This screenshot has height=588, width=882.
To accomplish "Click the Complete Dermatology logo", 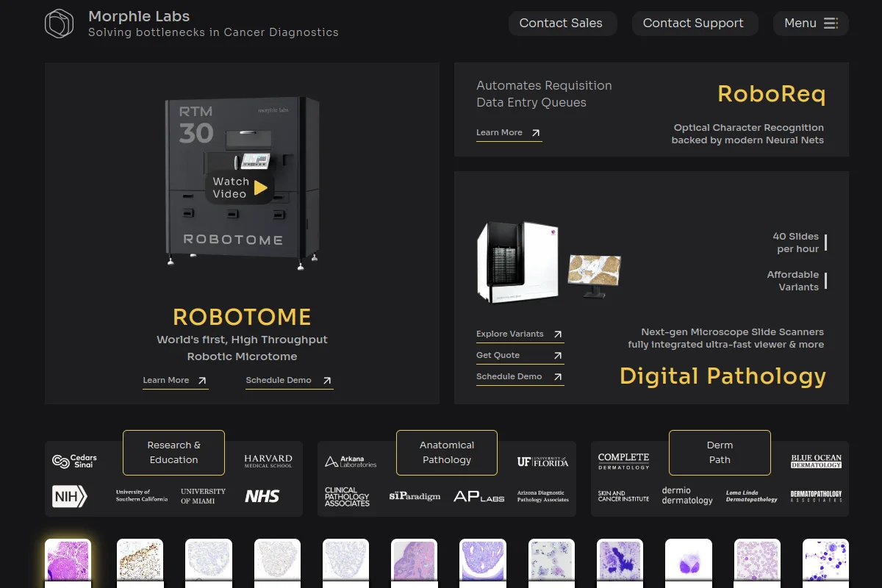I will [623, 462].
